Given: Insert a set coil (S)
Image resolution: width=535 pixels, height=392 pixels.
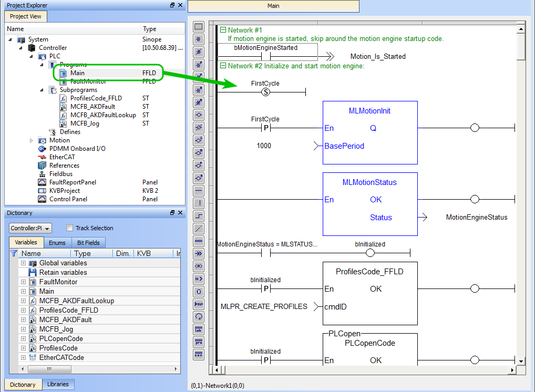Looking at the screenshot, I should pyautogui.click(x=199, y=140).
